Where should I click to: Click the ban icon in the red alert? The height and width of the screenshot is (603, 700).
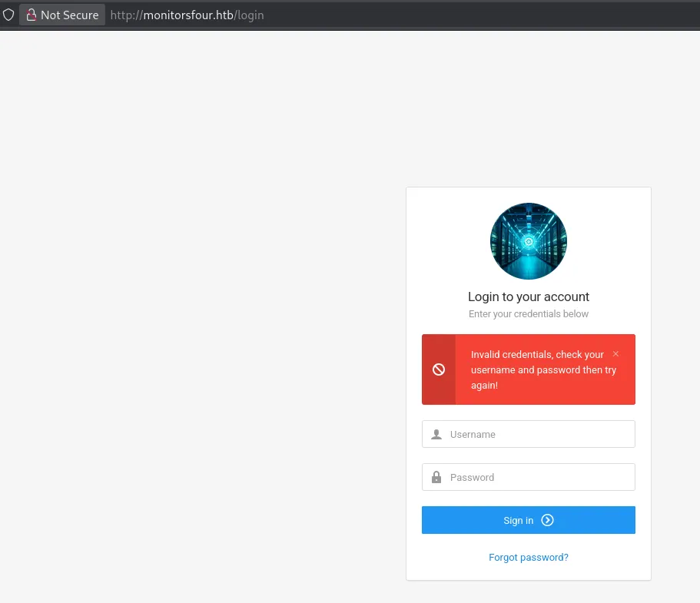439,369
